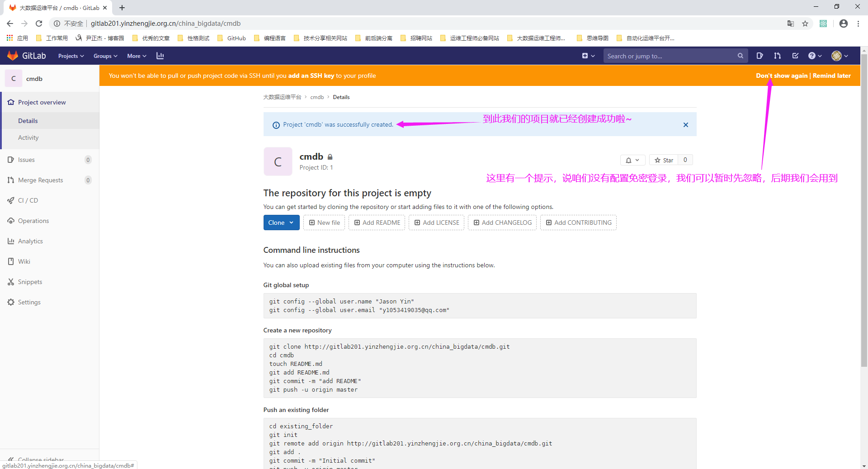Screen dimensions: 868x469
Task: Open the Projects menu
Action: (71, 56)
